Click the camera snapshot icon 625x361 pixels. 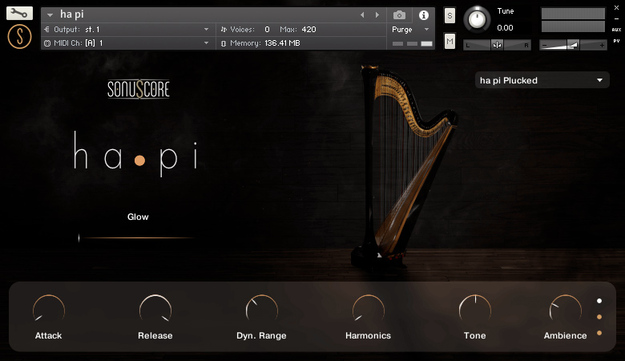(399, 15)
